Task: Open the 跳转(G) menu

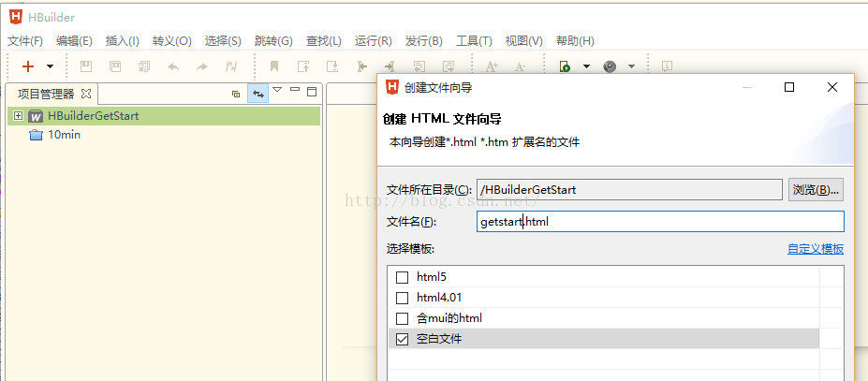Action: coord(273,41)
